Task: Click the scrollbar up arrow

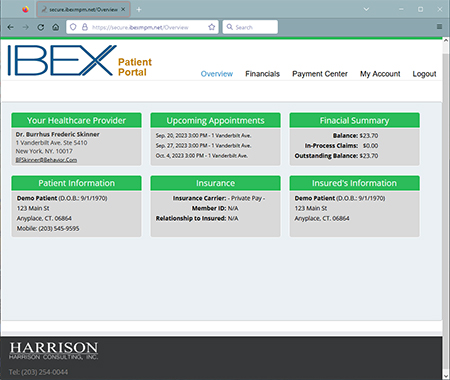Action: [x=446, y=40]
